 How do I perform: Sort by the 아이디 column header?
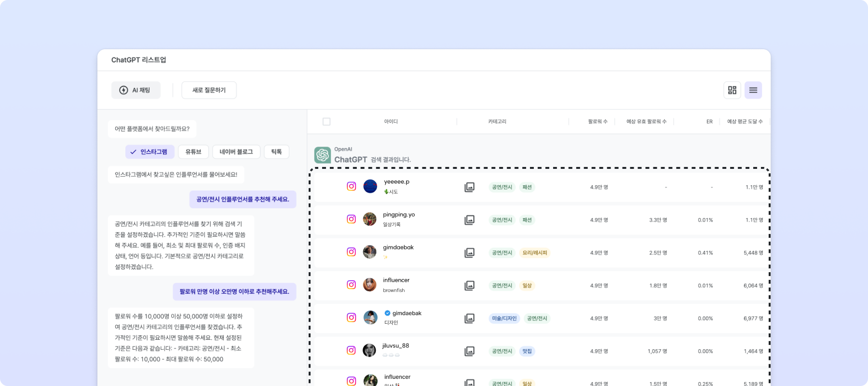391,122
